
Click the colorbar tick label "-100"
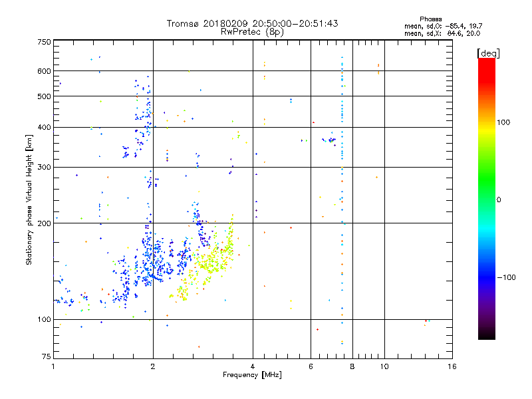click(506, 277)
